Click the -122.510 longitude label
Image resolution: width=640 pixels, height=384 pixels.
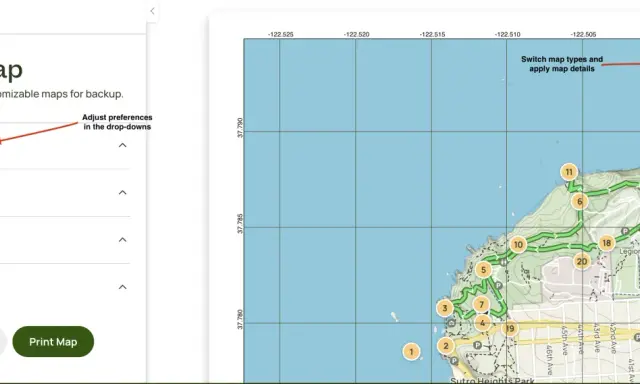click(x=507, y=35)
